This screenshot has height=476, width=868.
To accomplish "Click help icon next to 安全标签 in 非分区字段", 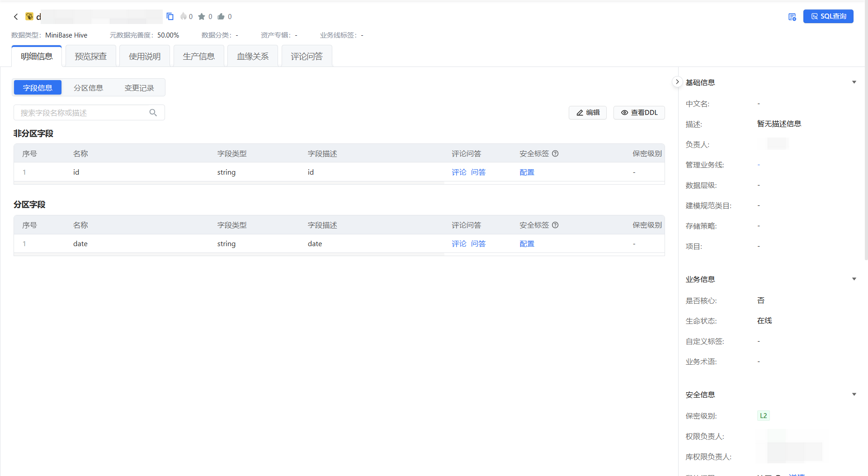I will click(555, 154).
